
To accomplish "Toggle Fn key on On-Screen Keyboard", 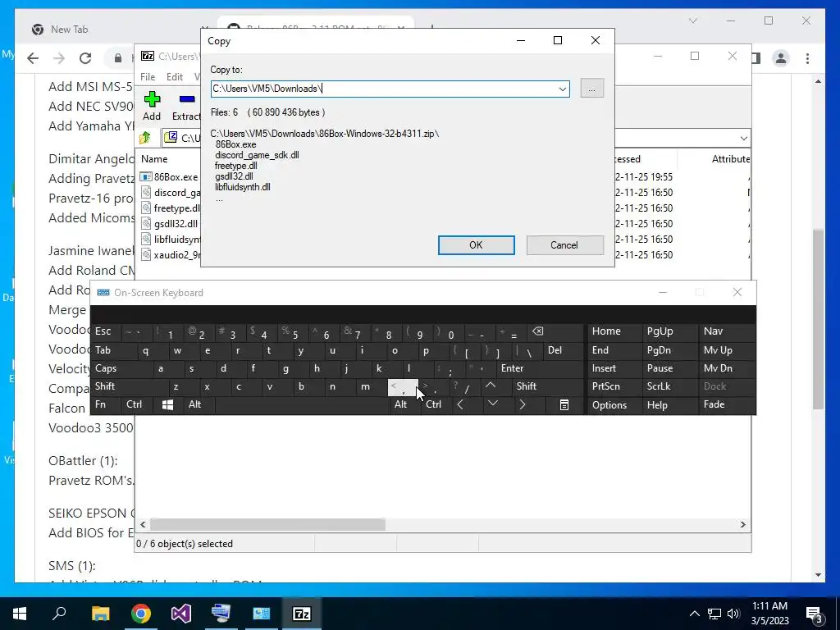I will pos(100,405).
